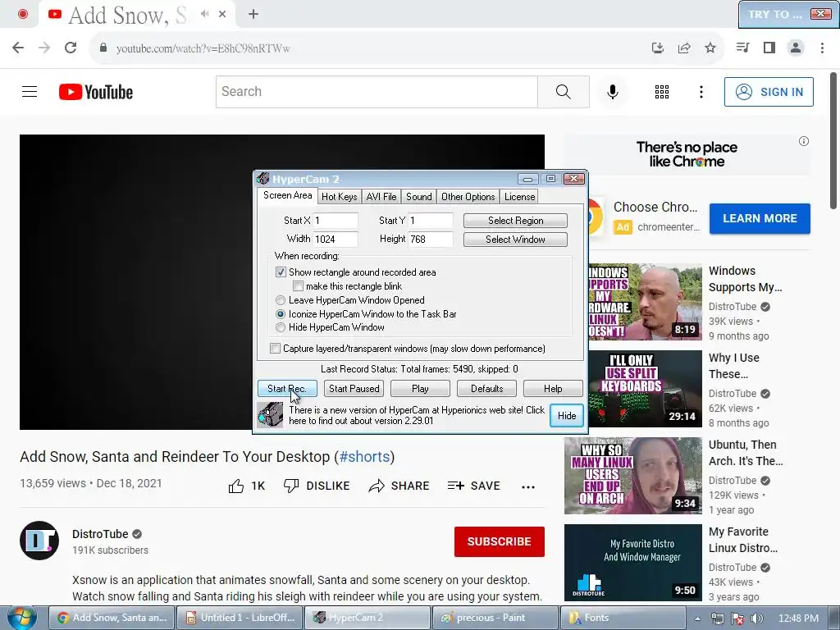
Task: Open the Chrome profile avatar
Action: click(x=796, y=48)
